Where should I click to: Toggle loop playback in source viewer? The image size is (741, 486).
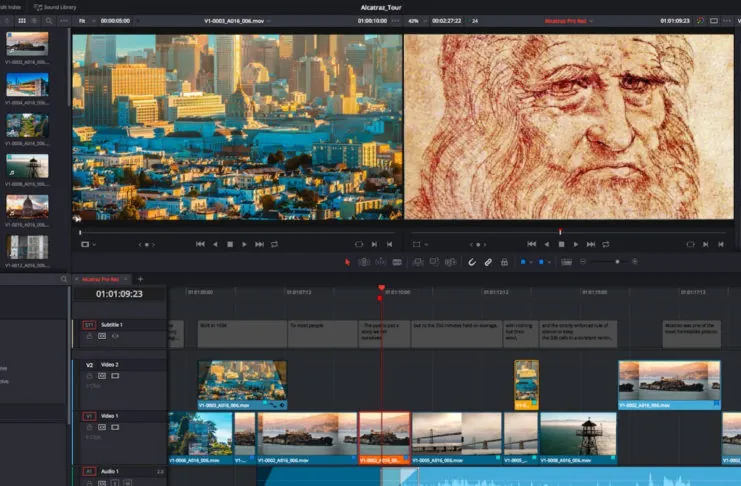(274, 244)
